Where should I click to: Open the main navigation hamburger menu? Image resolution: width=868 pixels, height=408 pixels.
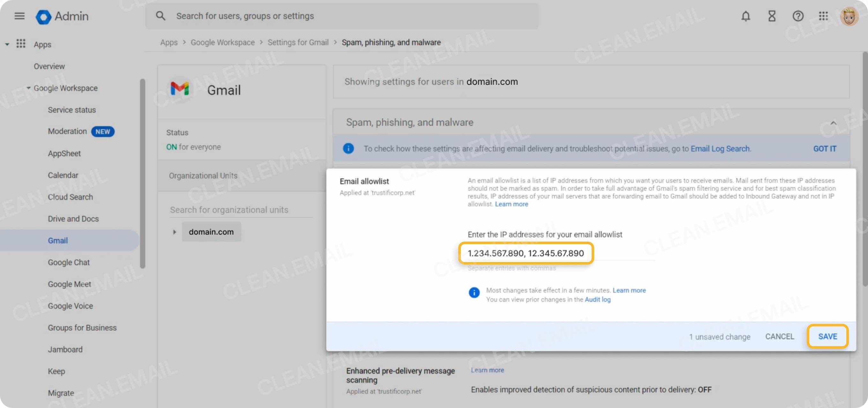pyautogui.click(x=19, y=16)
